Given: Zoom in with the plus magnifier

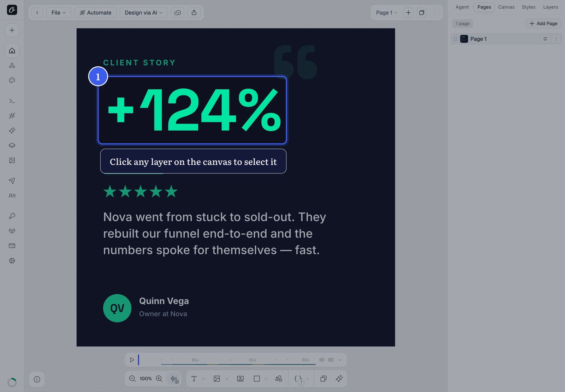Looking at the screenshot, I should pos(159,379).
